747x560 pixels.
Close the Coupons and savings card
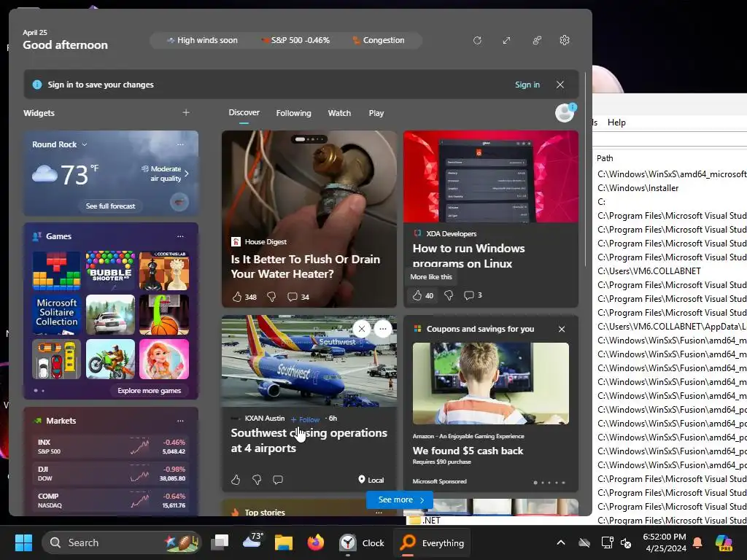pos(562,329)
